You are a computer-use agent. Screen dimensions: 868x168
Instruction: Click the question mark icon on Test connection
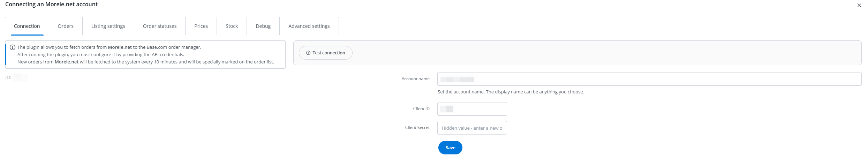click(x=308, y=53)
